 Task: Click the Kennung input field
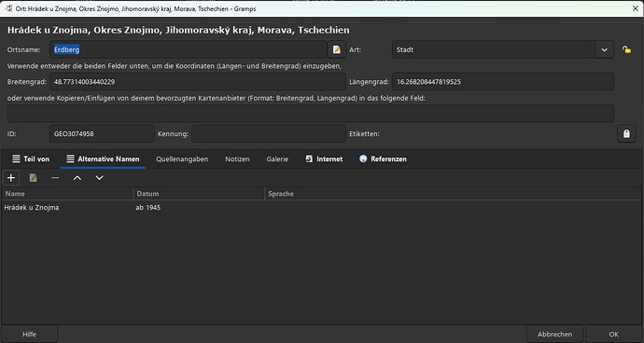(269, 134)
